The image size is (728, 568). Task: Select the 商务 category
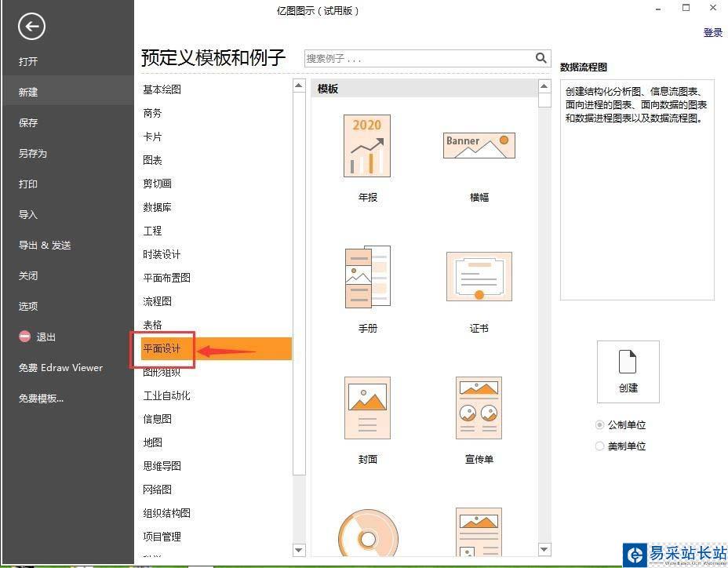(x=152, y=113)
